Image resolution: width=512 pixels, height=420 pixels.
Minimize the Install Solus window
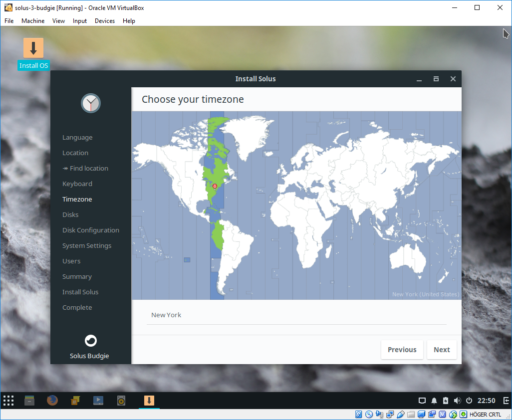pos(419,79)
